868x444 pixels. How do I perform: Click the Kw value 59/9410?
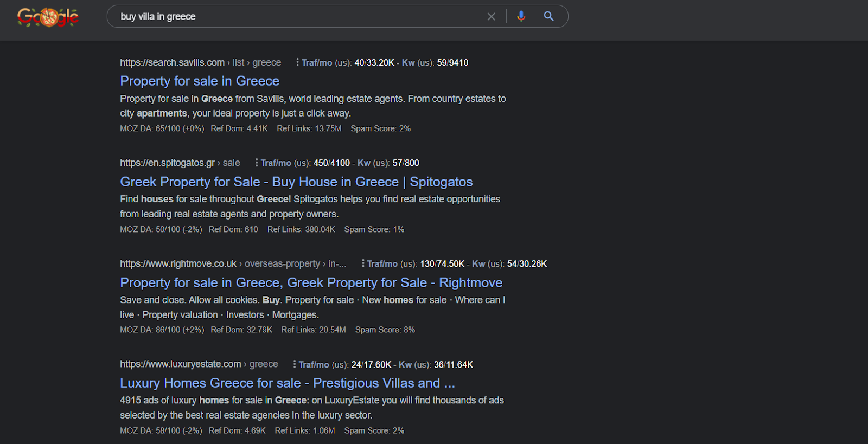tap(452, 63)
